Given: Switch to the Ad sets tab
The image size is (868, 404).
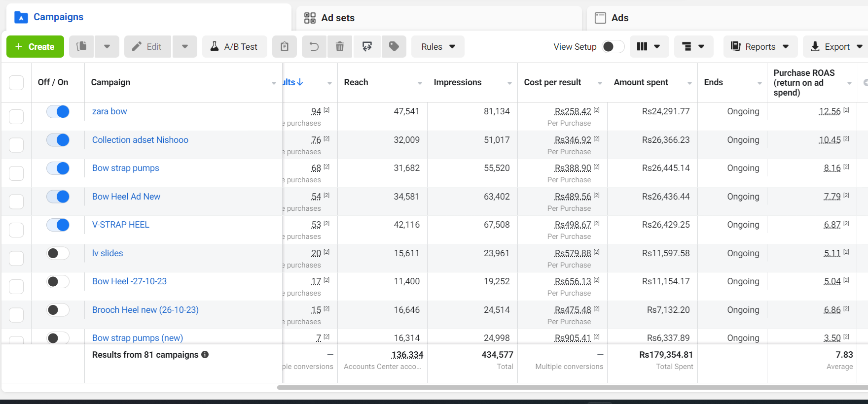Looking at the screenshot, I should pyautogui.click(x=439, y=18).
